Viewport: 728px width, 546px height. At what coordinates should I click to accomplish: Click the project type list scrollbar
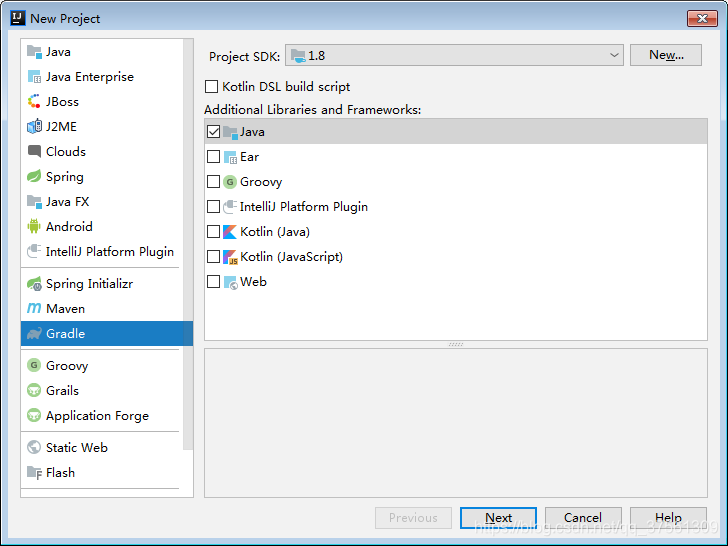(x=188, y=244)
